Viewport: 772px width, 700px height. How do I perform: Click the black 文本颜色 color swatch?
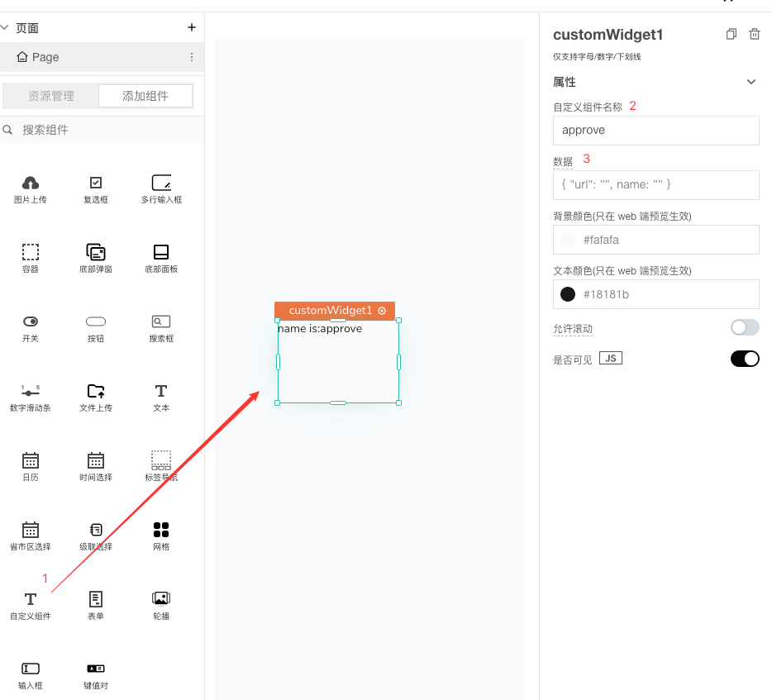568,294
